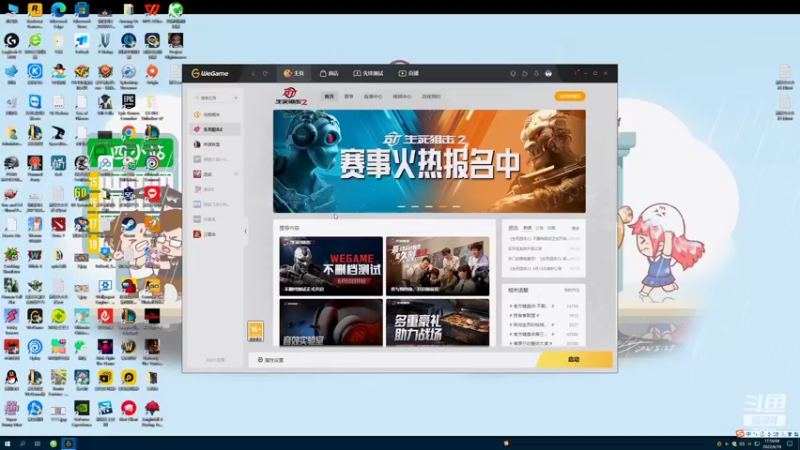Open the Windows Start menu
Screen dimensions: 800x450
tap(7, 444)
